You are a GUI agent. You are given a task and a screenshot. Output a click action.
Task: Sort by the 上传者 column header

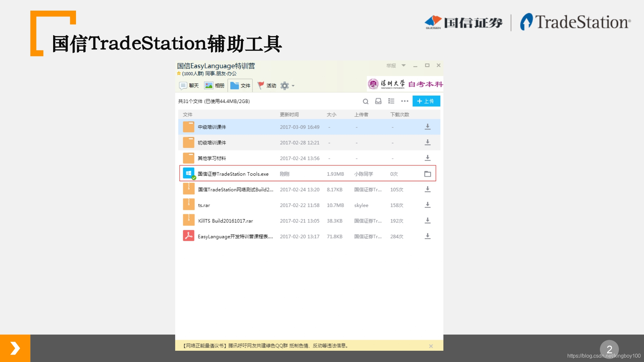coord(361,115)
